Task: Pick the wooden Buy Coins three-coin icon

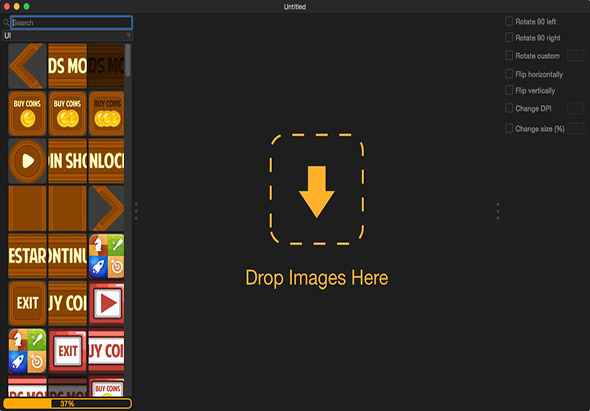Action: coord(106,113)
